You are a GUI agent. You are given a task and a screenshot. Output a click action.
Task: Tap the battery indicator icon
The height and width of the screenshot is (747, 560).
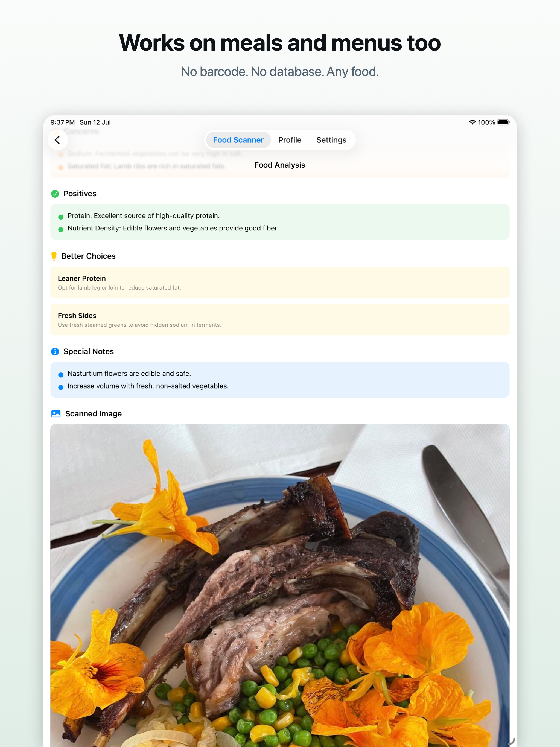click(x=503, y=122)
